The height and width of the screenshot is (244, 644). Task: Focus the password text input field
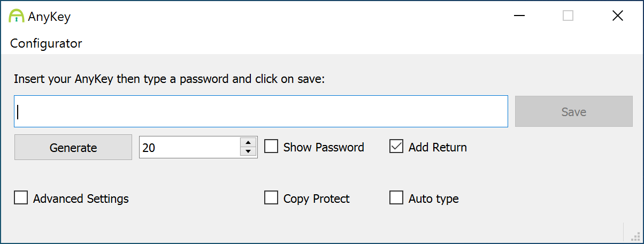[261, 111]
